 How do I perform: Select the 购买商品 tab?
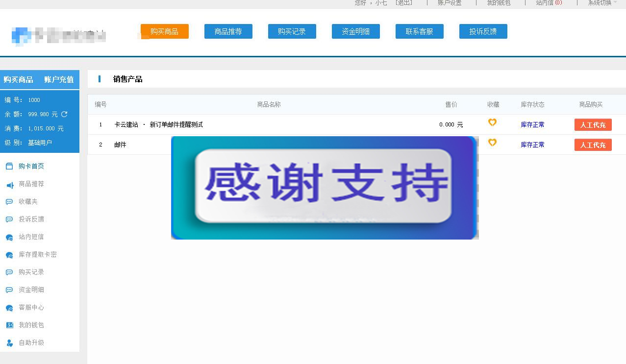pyautogui.click(x=19, y=79)
